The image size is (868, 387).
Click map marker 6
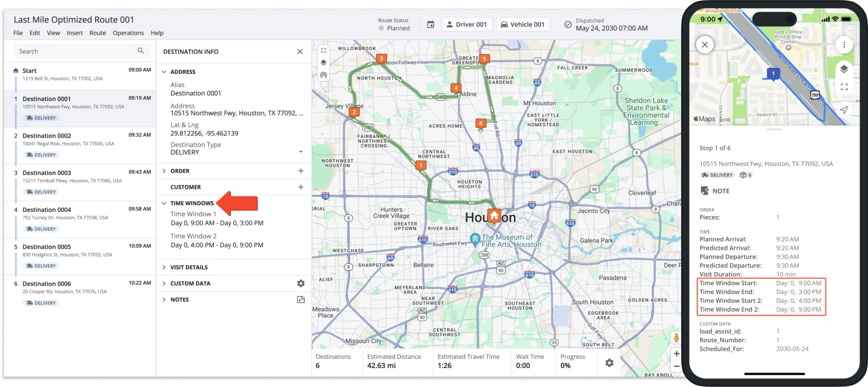pyautogui.click(x=480, y=124)
